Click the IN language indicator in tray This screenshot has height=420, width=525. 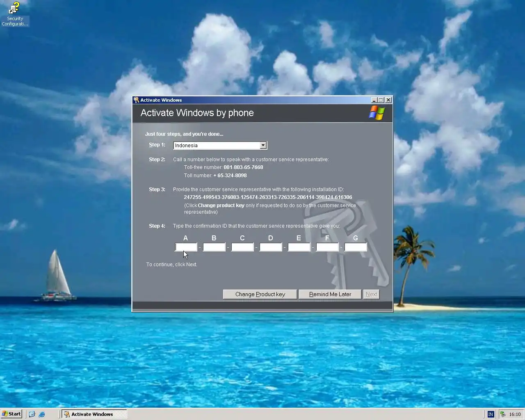[491, 414]
